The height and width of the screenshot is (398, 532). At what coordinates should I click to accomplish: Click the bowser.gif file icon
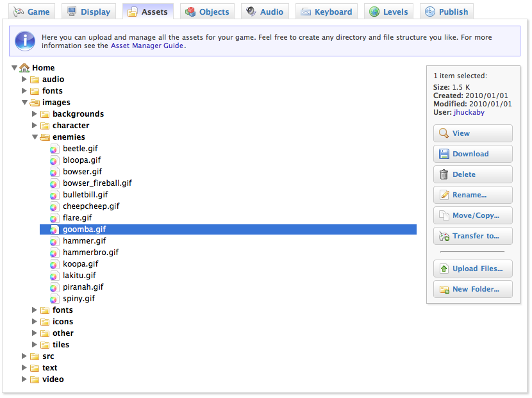point(55,172)
